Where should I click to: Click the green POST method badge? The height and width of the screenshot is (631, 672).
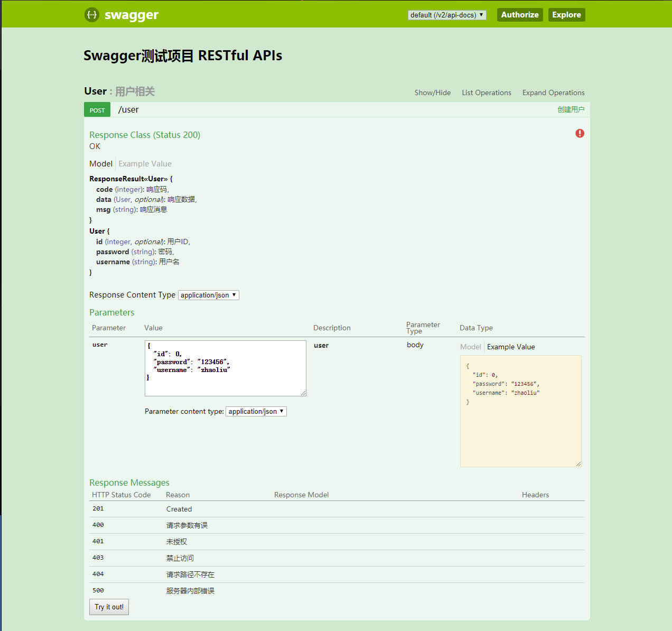click(97, 110)
